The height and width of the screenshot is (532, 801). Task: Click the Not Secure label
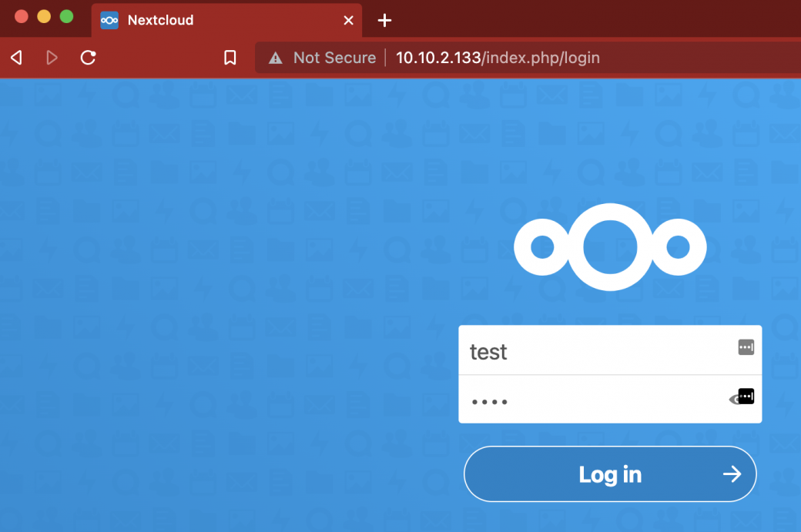pos(334,57)
